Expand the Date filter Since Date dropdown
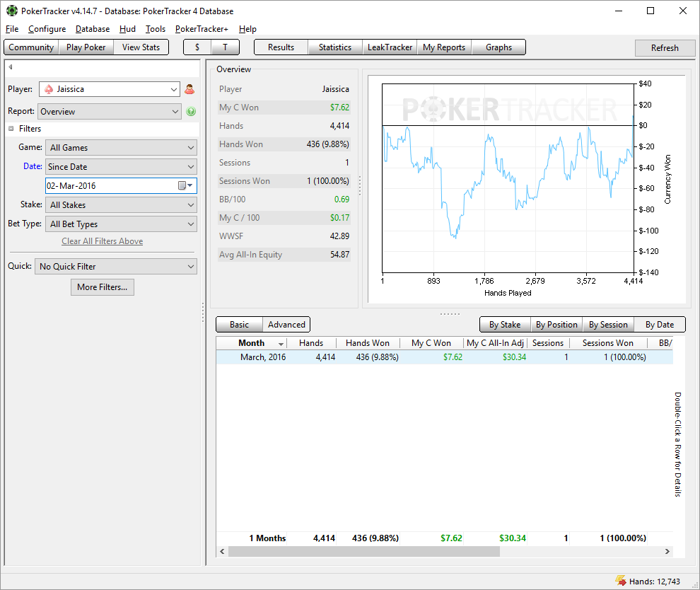The width and height of the screenshot is (700, 590). pos(121,167)
